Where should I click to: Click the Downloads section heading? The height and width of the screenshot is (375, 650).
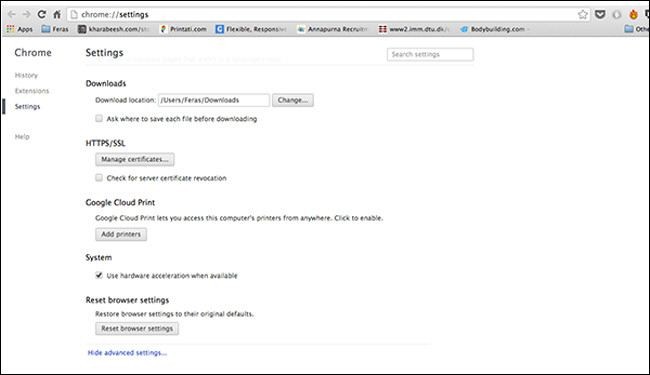pyautogui.click(x=106, y=83)
